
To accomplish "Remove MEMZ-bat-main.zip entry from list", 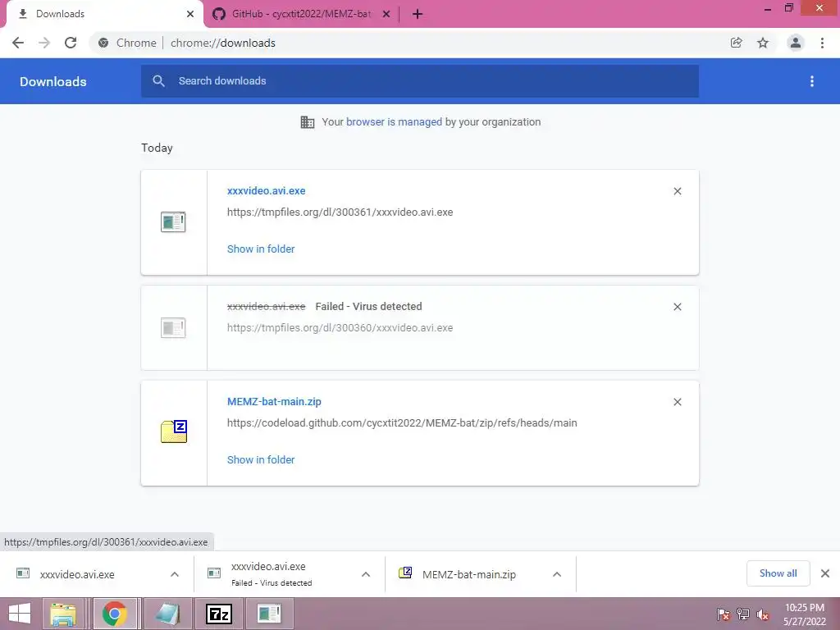I will (x=677, y=402).
